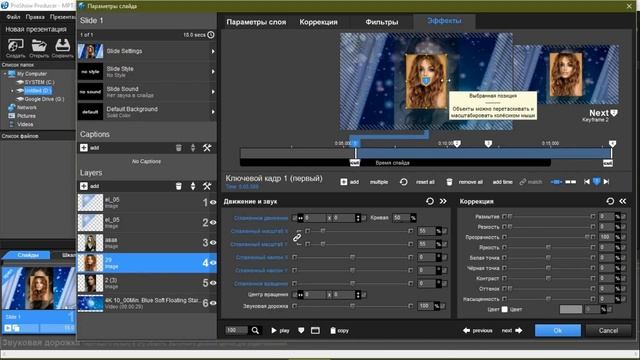
Task: Click the copy clipboard icon
Action: point(333,330)
